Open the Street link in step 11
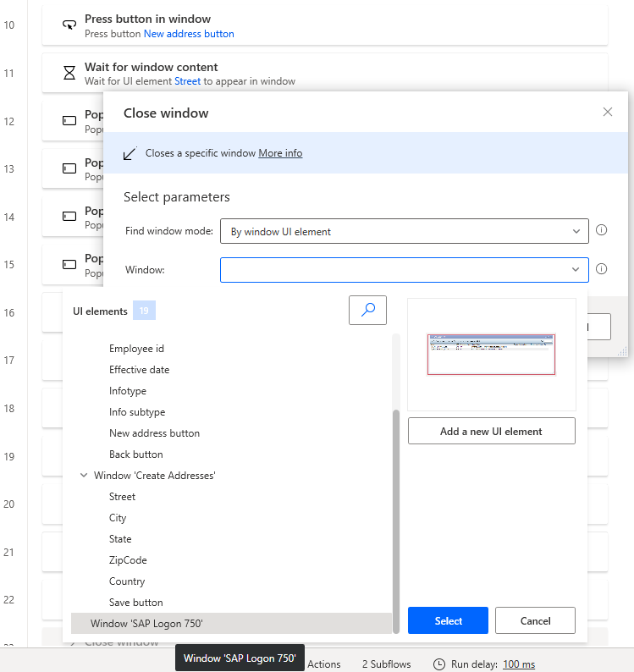This screenshot has height=672, width=634. 187,81
